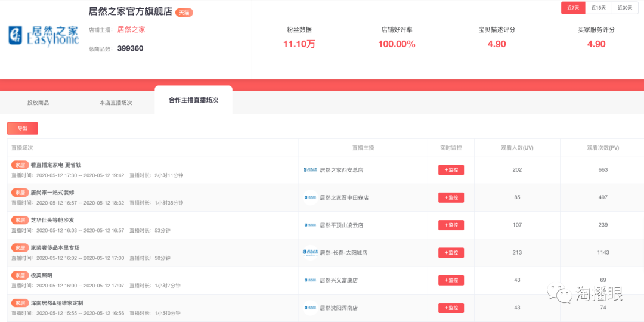This screenshot has width=644, height=322.
Task: Click the 直播主播 column header
Action: pyautogui.click(x=363, y=148)
